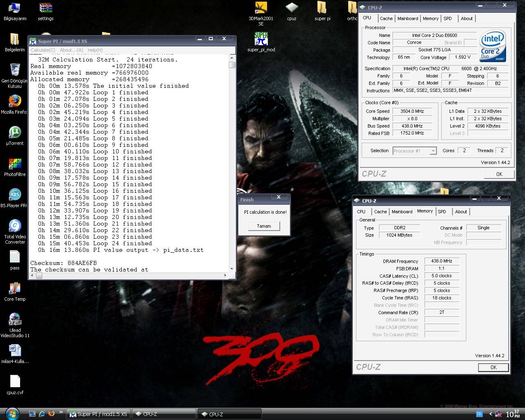This screenshot has width=525, height=420.
Task: Open the milas4-Kulla... Word document
Action: click(15, 354)
